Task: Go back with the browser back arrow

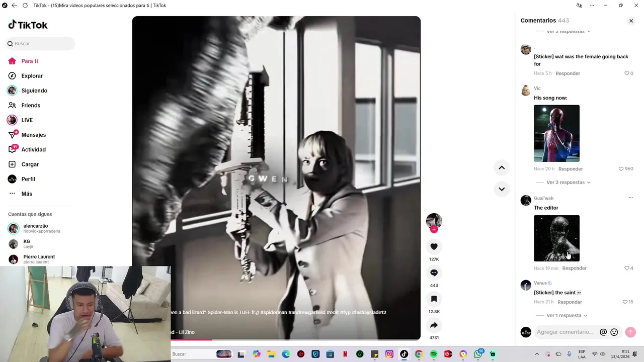Action: (14, 6)
